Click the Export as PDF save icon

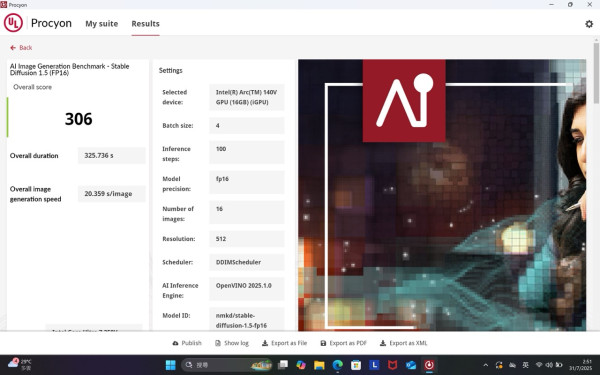[x=323, y=343]
